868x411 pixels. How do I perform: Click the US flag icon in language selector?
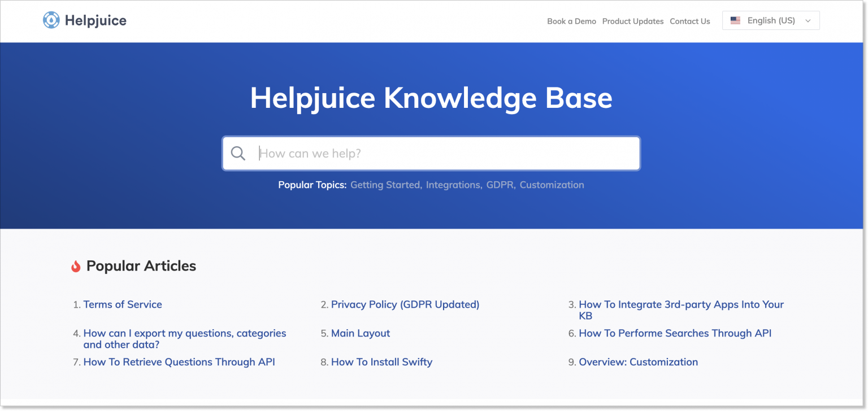pyautogui.click(x=735, y=20)
